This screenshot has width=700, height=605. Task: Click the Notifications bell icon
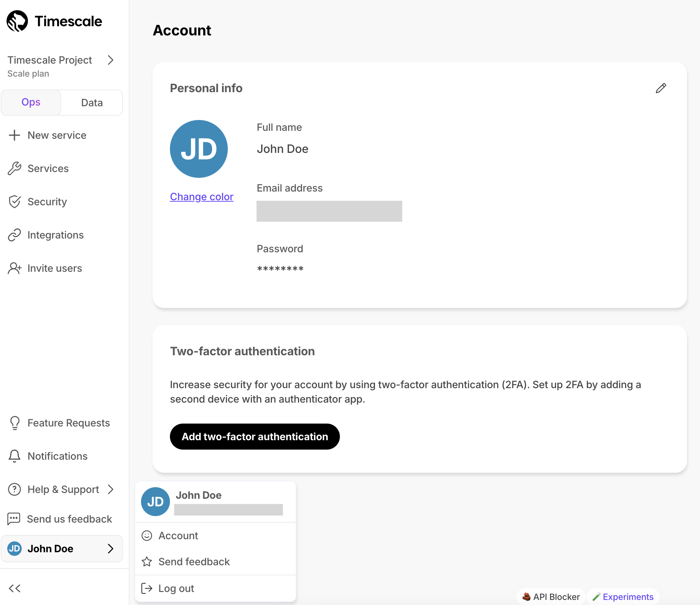point(15,456)
